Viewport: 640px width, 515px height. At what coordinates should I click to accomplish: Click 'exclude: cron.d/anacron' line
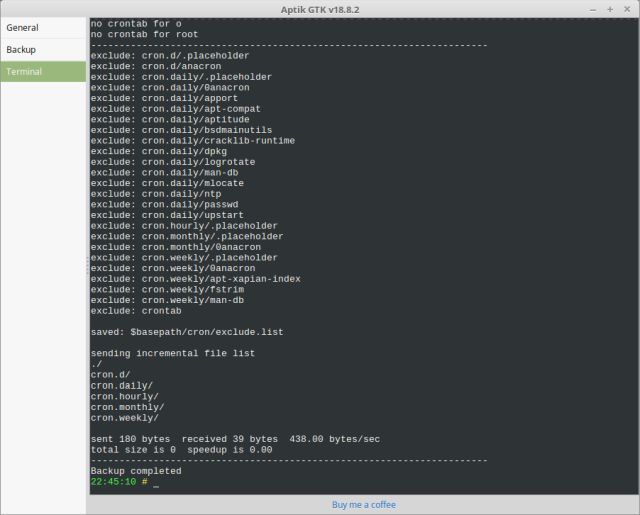coord(156,66)
